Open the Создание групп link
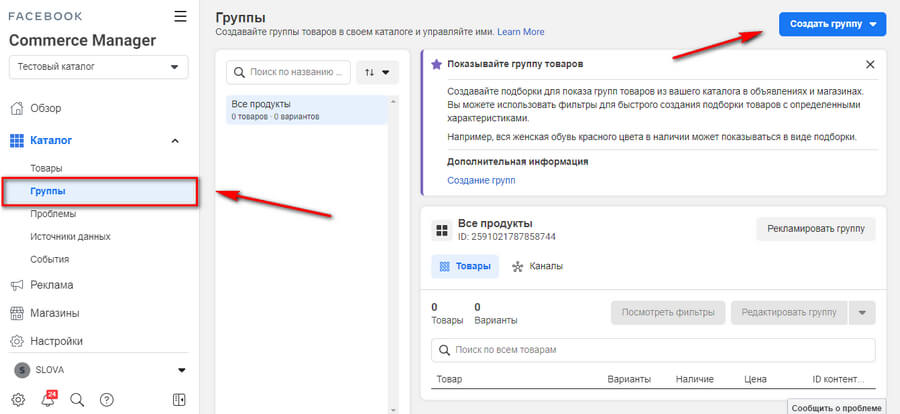 point(481,180)
